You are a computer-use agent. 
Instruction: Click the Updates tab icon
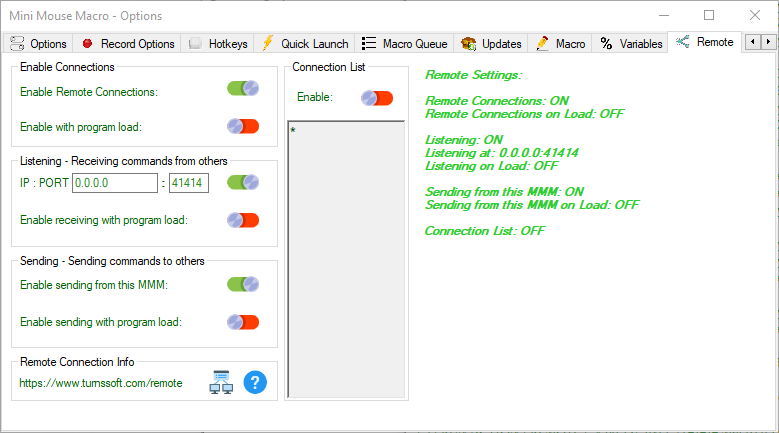click(x=468, y=43)
